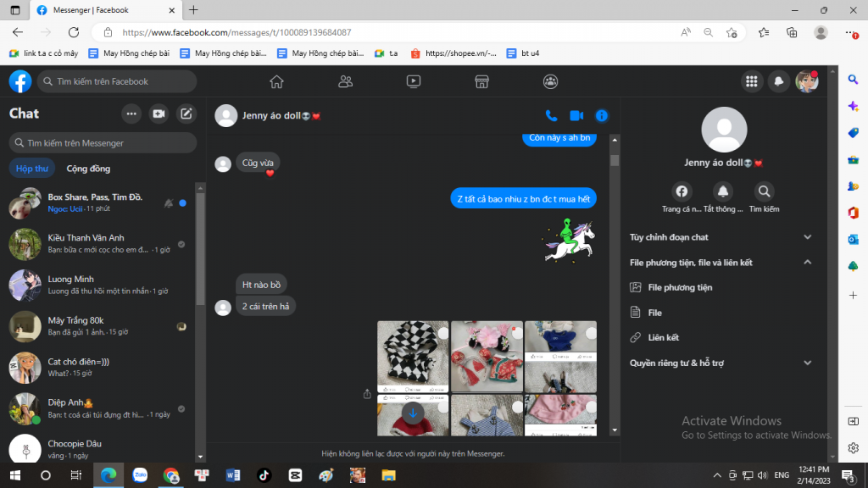Select the checkered dress photo circle
The image size is (868, 488).
click(442, 333)
